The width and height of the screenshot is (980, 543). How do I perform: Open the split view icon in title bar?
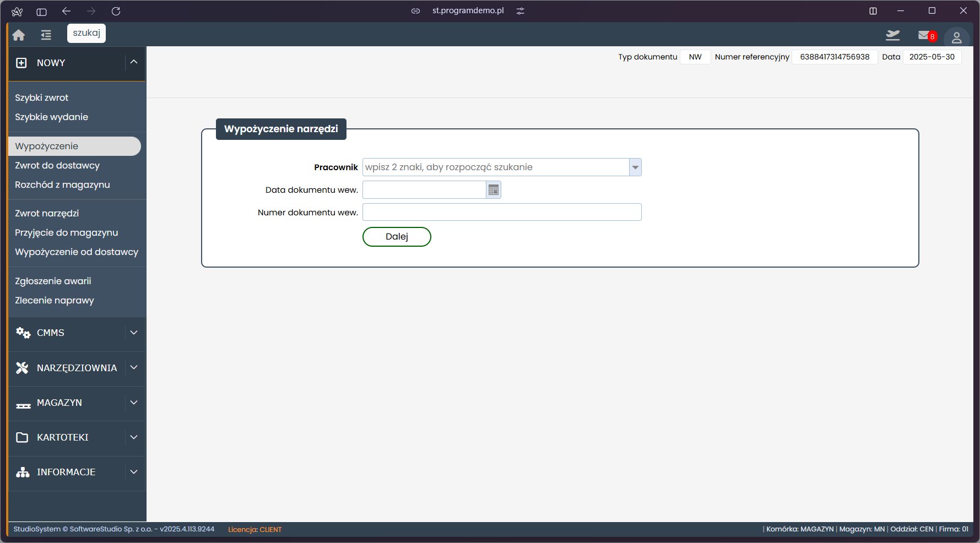873,11
